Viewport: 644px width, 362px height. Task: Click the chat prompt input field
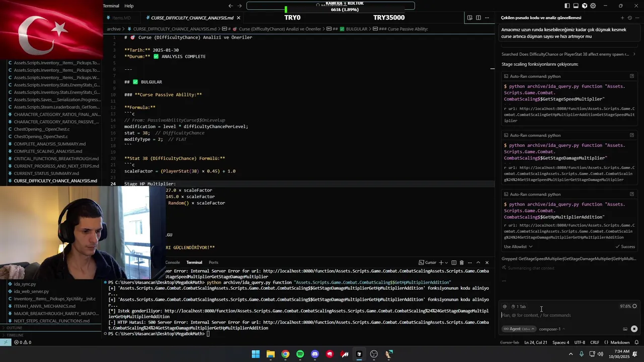(569, 315)
